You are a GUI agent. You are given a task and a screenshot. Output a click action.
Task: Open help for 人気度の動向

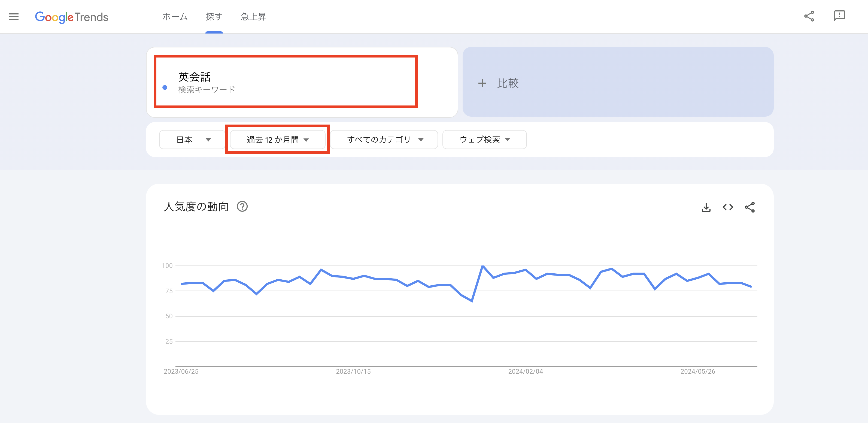[x=242, y=206]
